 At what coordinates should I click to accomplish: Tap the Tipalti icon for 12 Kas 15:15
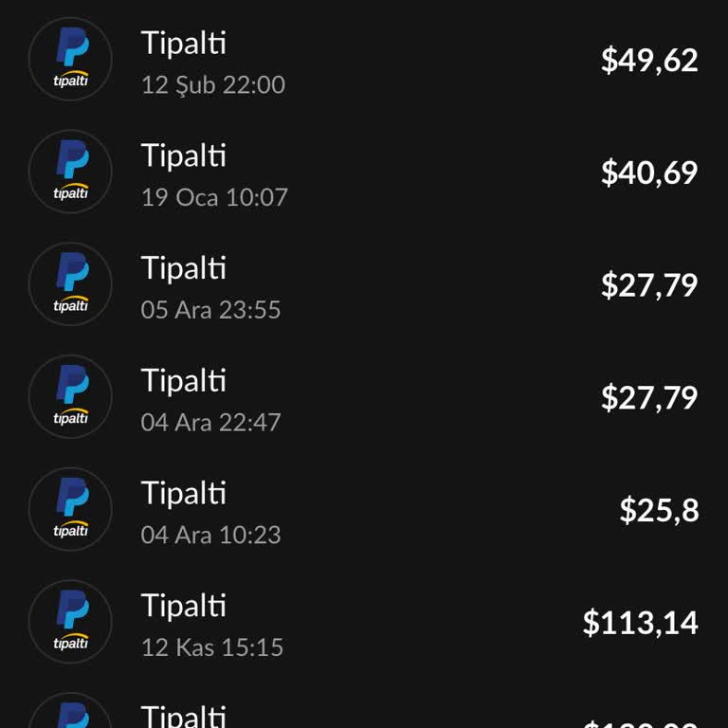tap(71, 622)
